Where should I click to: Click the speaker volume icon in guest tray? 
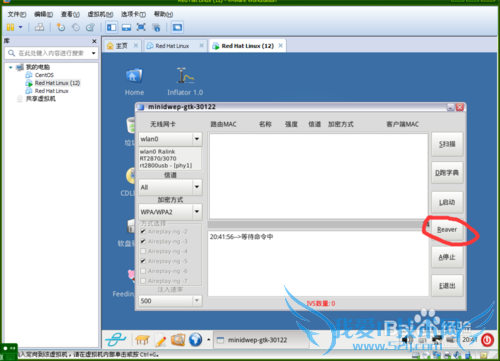(x=407, y=340)
